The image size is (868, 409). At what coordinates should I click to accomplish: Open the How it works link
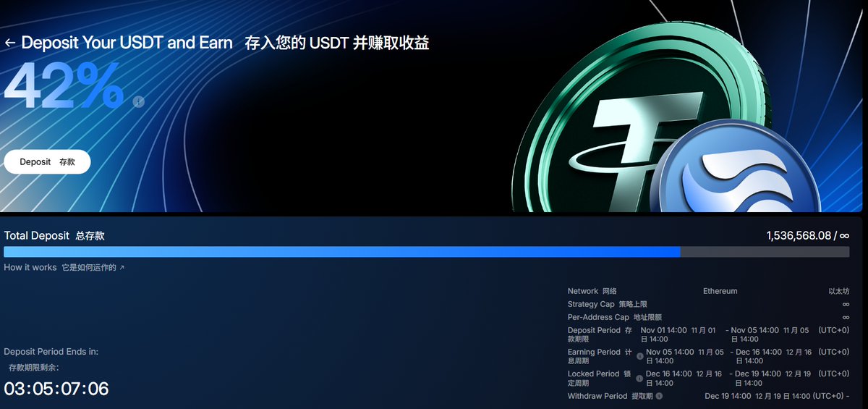point(64,268)
